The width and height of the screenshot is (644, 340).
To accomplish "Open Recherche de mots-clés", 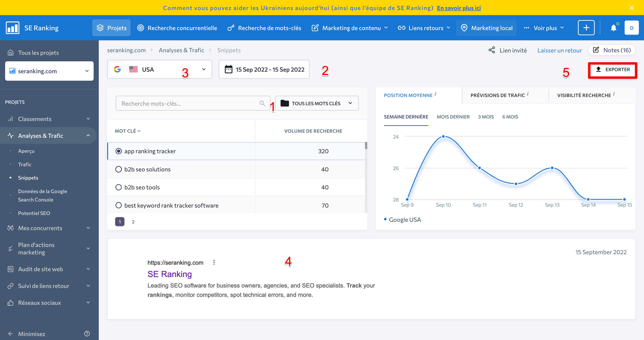I will (264, 28).
